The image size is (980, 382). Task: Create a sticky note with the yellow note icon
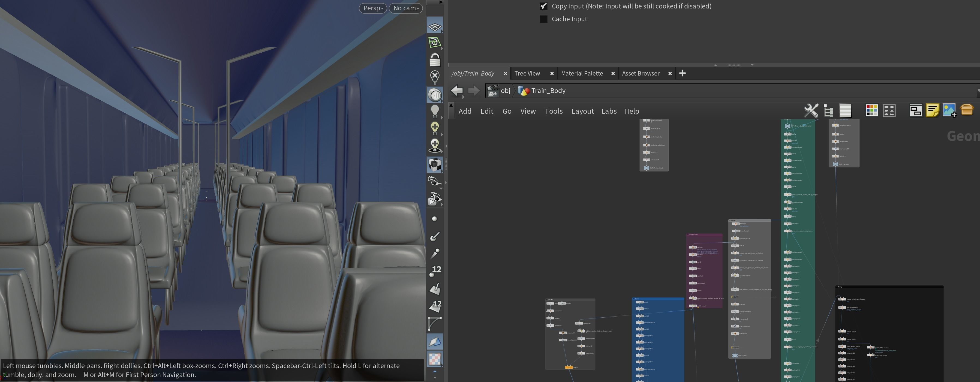(x=933, y=111)
